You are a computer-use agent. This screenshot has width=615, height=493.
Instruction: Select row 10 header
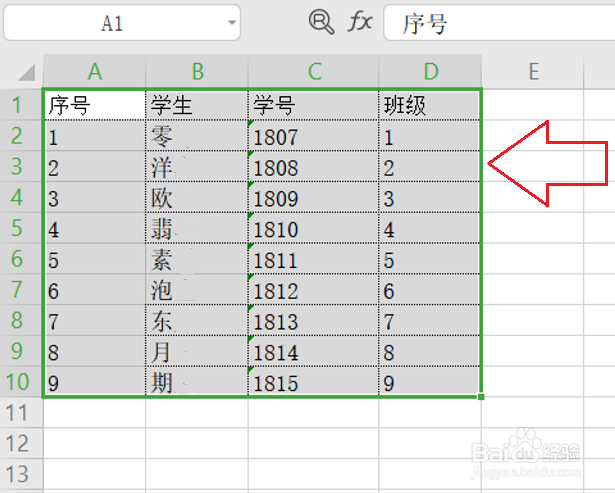coord(21,382)
